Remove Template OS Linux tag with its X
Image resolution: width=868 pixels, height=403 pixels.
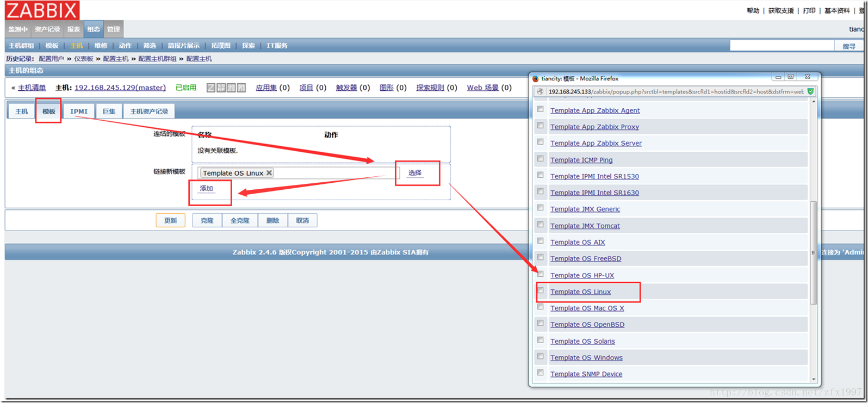[269, 173]
